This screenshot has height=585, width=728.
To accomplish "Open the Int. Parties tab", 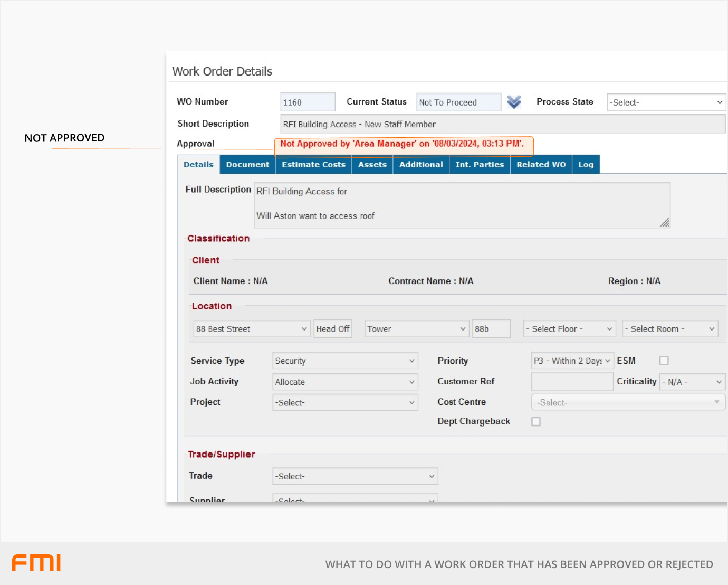I will point(480,165).
